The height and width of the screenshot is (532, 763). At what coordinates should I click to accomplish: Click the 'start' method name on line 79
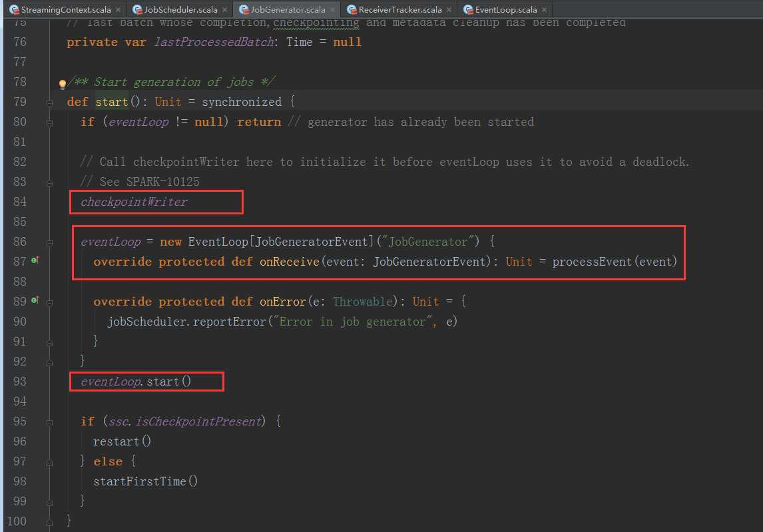pyautogui.click(x=111, y=102)
